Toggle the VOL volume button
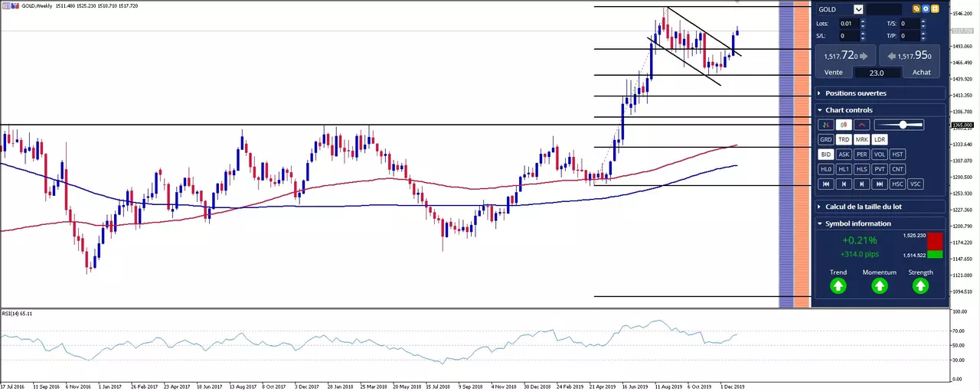Screen dimensions: 980x391 (880, 155)
